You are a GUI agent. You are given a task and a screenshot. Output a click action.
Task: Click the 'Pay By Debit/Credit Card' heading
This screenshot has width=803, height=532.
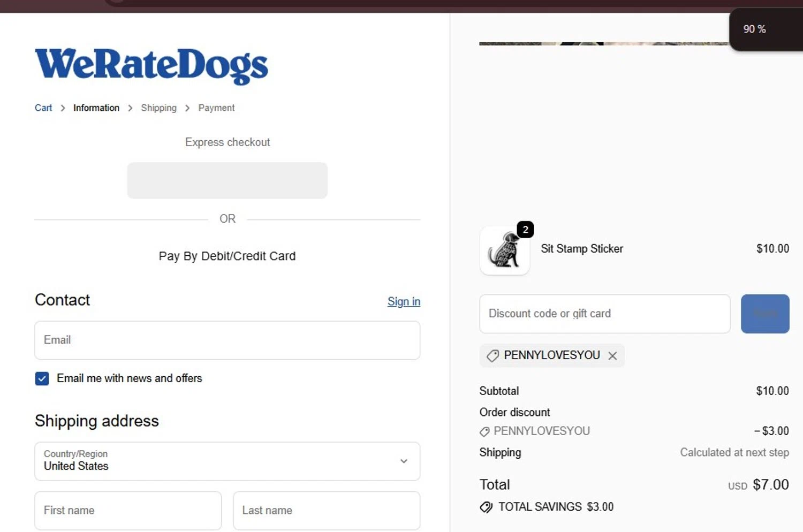[x=227, y=256]
